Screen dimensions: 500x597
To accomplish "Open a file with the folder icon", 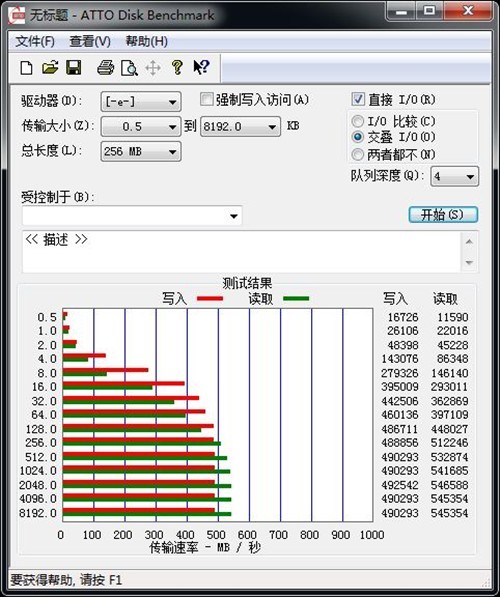I will pos(50,68).
